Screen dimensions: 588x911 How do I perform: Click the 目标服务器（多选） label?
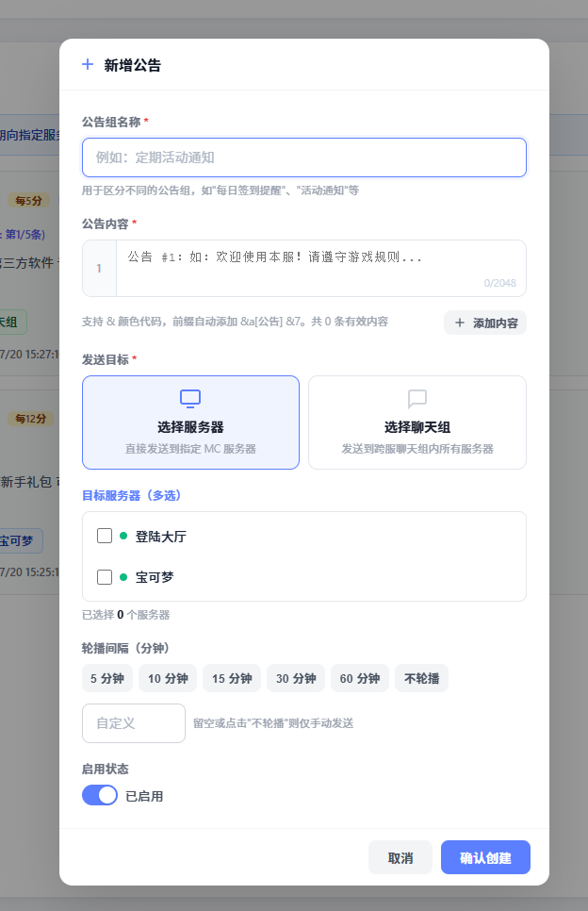[x=132, y=496]
